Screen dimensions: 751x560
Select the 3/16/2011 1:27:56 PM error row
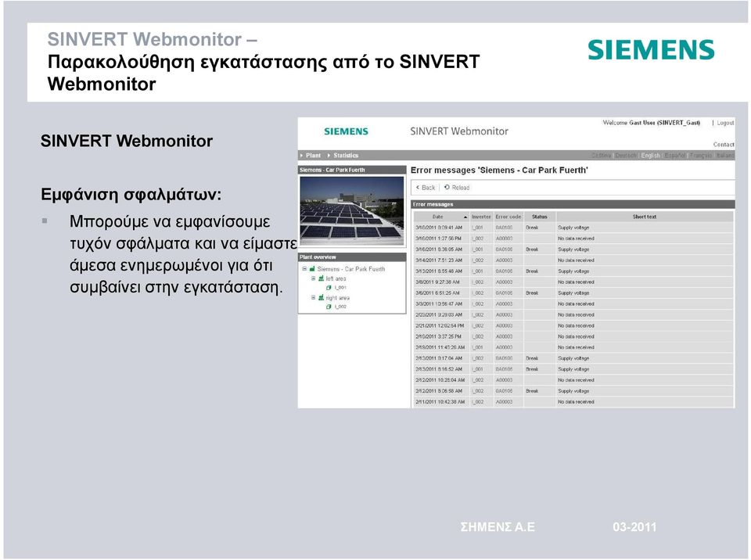tap(573, 239)
